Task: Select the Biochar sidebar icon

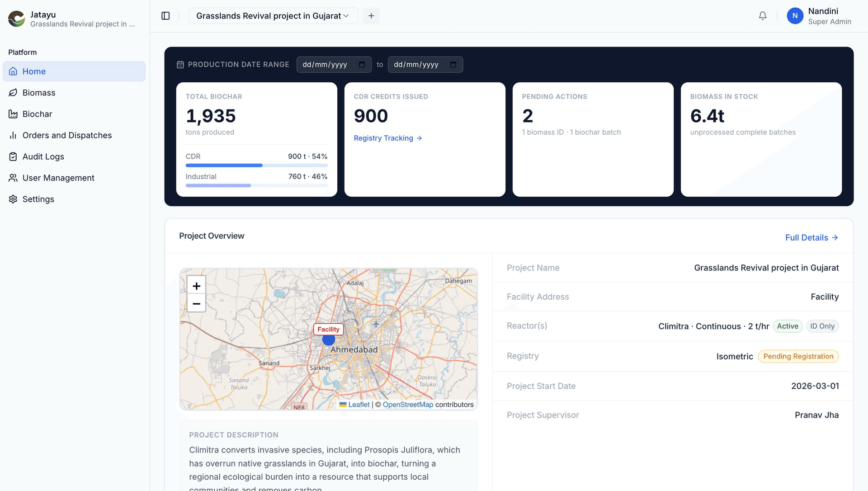Action: pos(14,114)
